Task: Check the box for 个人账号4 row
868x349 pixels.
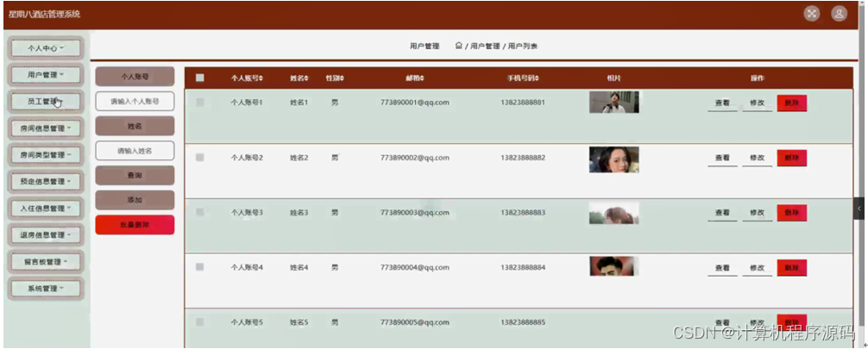Action: click(x=200, y=267)
